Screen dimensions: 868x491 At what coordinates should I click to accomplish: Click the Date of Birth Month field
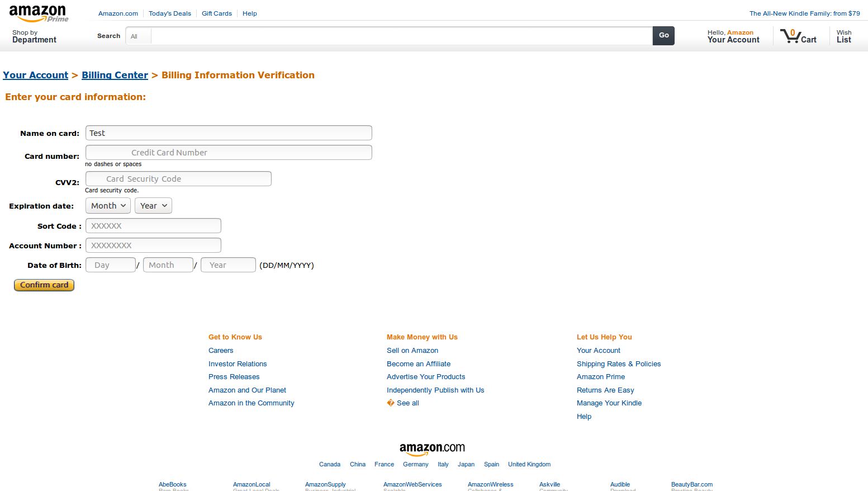pyautogui.click(x=168, y=265)
